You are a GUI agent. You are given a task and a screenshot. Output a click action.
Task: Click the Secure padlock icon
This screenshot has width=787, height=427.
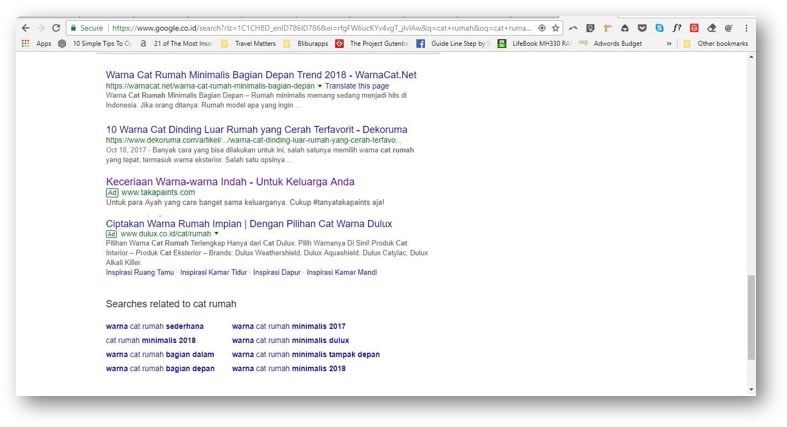(x=73, y=28)
